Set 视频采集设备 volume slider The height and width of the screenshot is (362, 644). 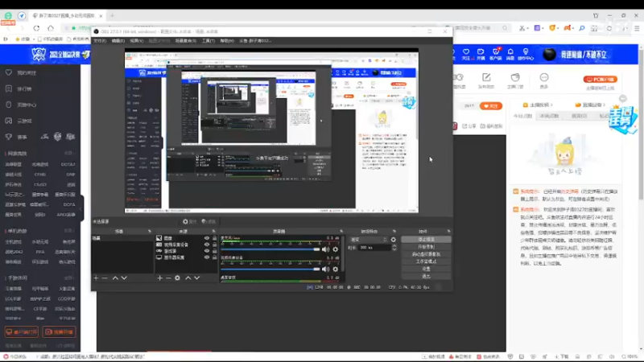click(x=270, y=269)
